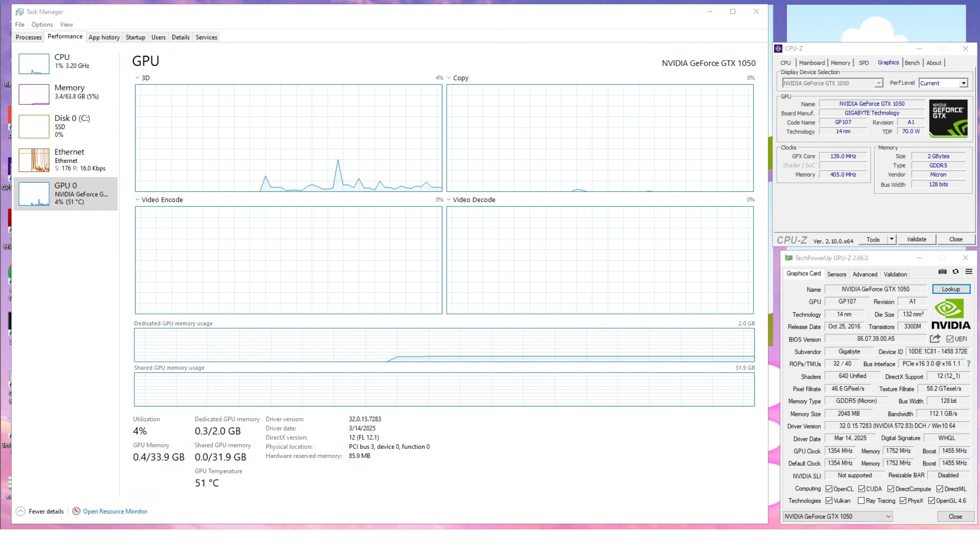This screenshot has height=548, width=980.
Task: Open Perf Level Current dropdown
Action: pyautogui.click(x=943, y=83)
